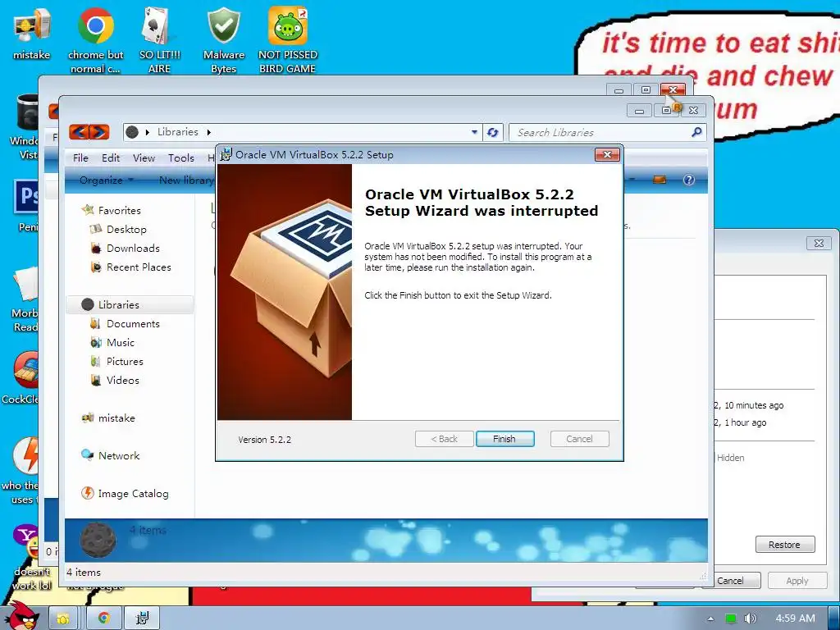Select Libraries in the navigation pane
840x630 pixels.
(129, 304)
